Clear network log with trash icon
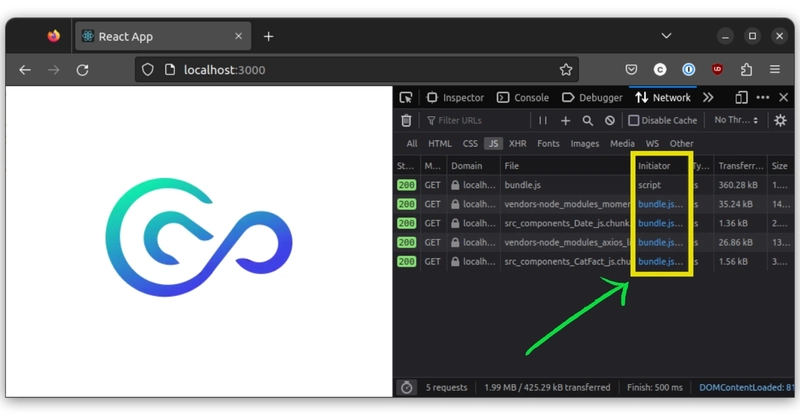Image resolution: width=800 pixels, height=420 pixels. (406, 121)
